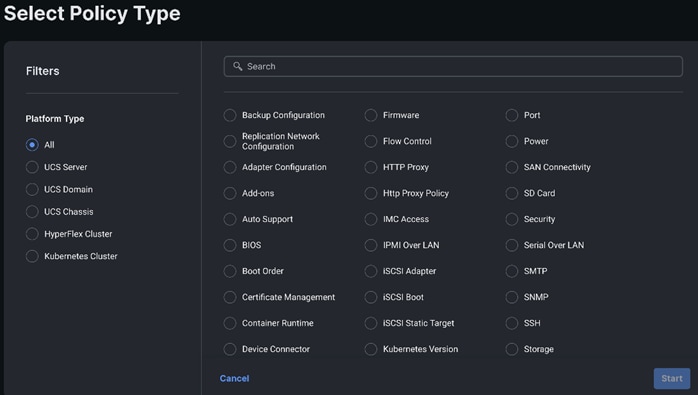Click the Start button
This screenshot has width=698, height=395.
click(x=672, y=379)
